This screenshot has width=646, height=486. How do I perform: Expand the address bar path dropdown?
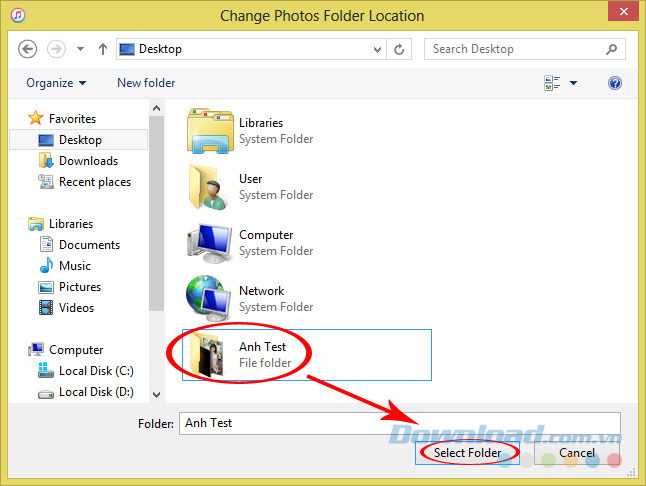[377, 50]
